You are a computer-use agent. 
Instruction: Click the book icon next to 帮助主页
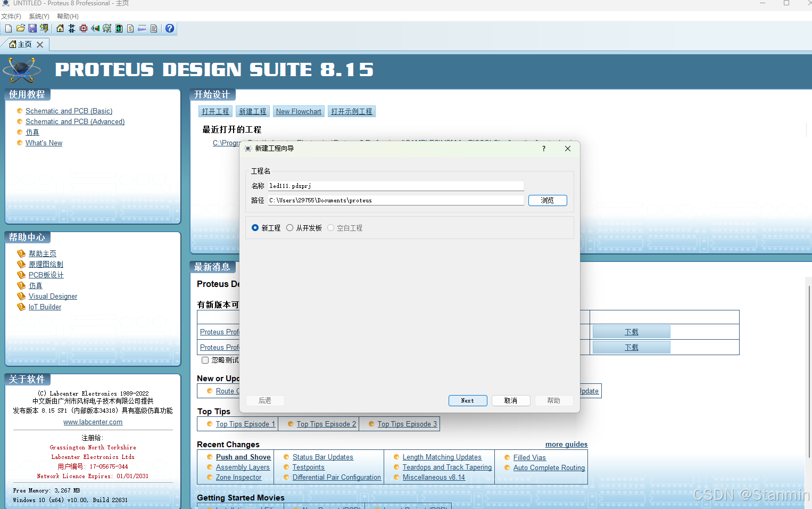tap(21, 253)
